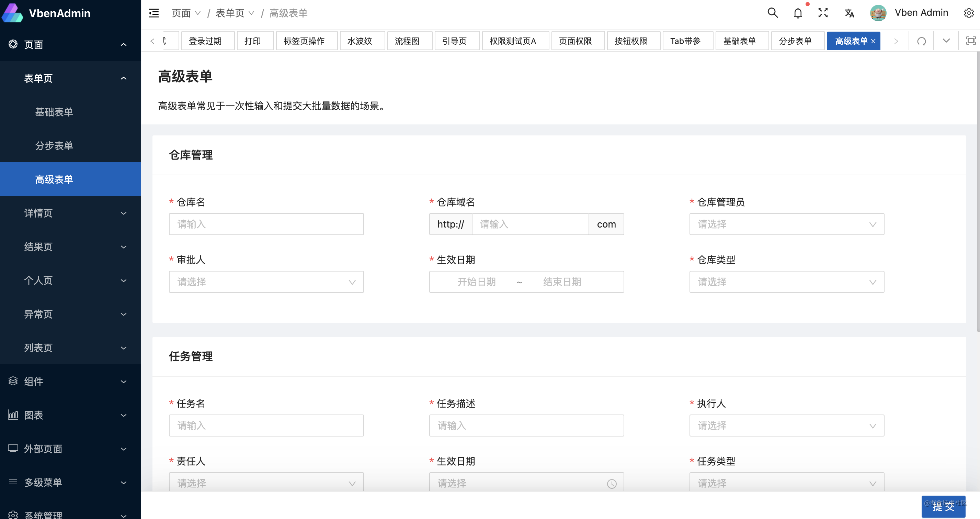Click 表单页 breadcrumb link
Screen dimensions: 980x519
pos(230,13)
